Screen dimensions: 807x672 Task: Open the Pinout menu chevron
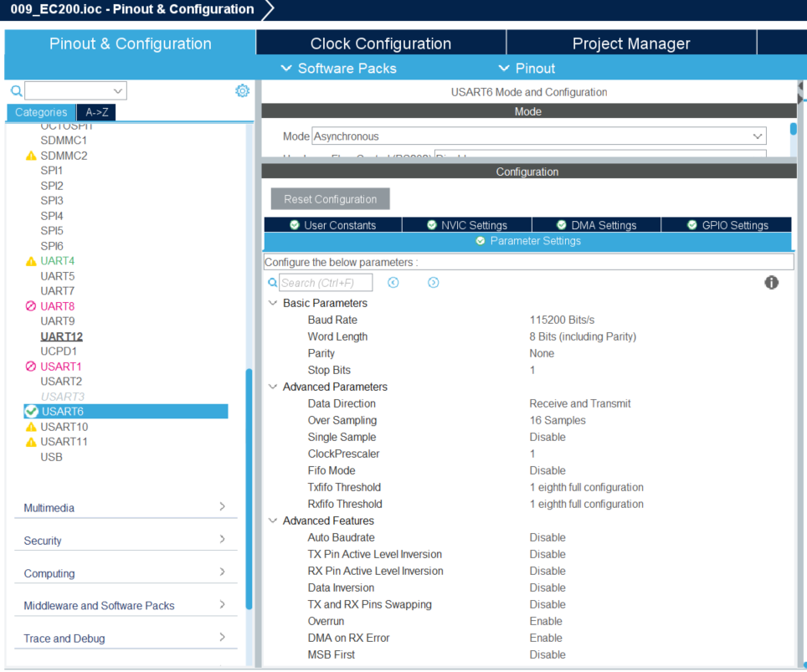coord(503,69)
